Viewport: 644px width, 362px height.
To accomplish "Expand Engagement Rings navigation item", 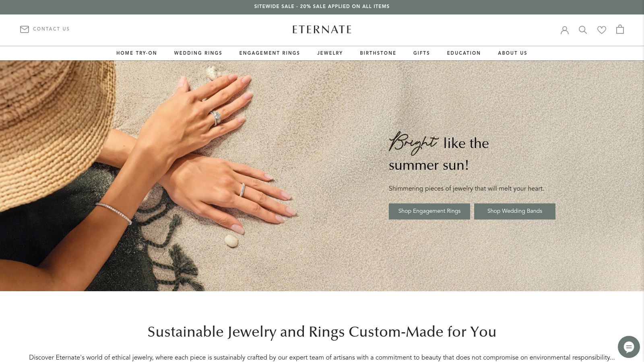I will [x=270, y=53].
